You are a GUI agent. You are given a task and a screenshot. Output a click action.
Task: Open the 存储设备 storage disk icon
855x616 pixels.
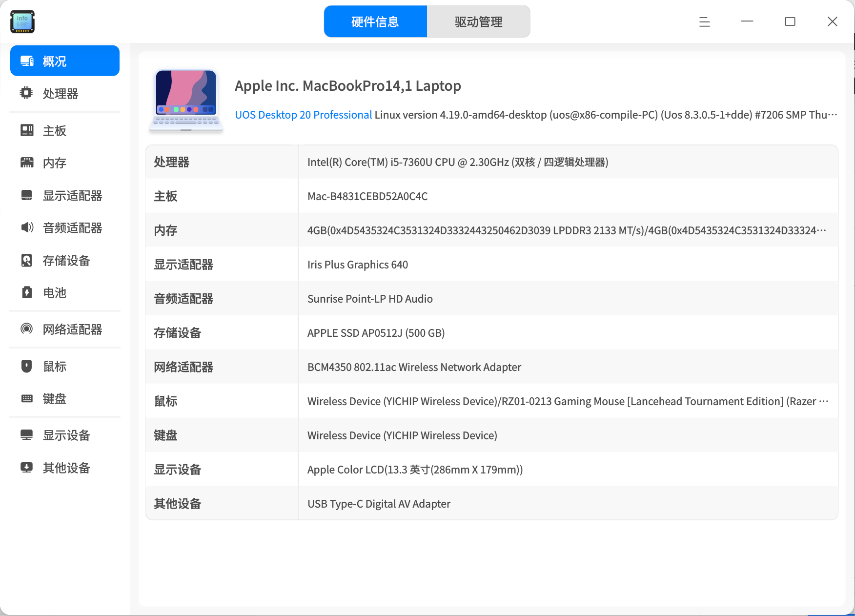[27, 260]
